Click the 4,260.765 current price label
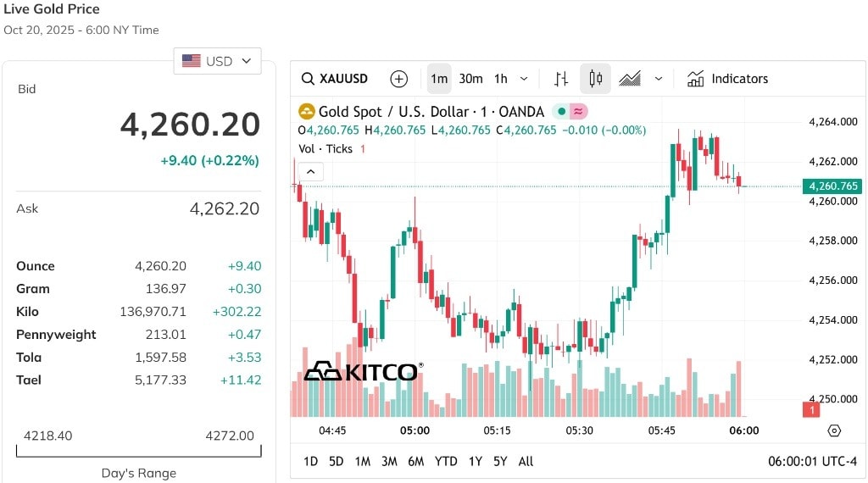868x483 pixels. point(832,186)
